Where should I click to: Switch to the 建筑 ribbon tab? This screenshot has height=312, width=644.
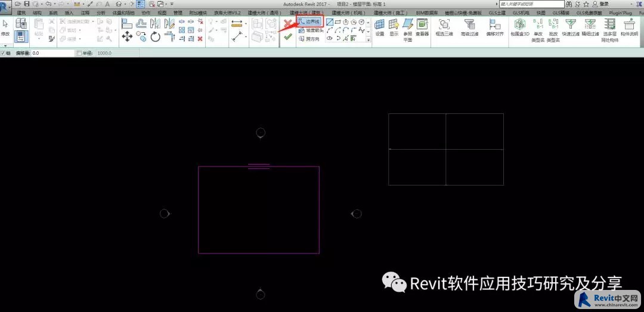pyautogui.click(x=21, y=13)
